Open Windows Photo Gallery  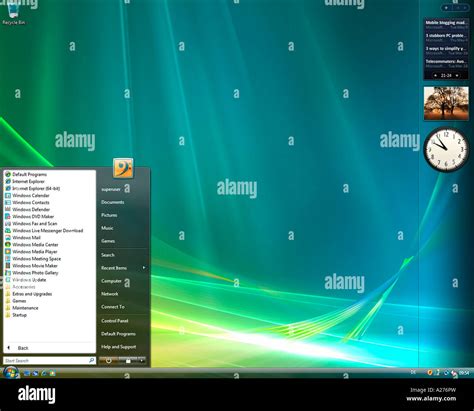(x=32, y=273)
